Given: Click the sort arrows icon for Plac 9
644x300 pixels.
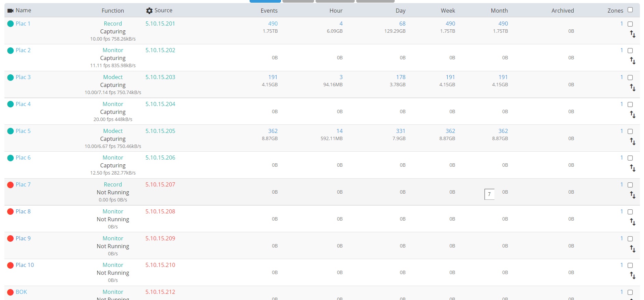Looking at the screenshot, I should 632,249.
